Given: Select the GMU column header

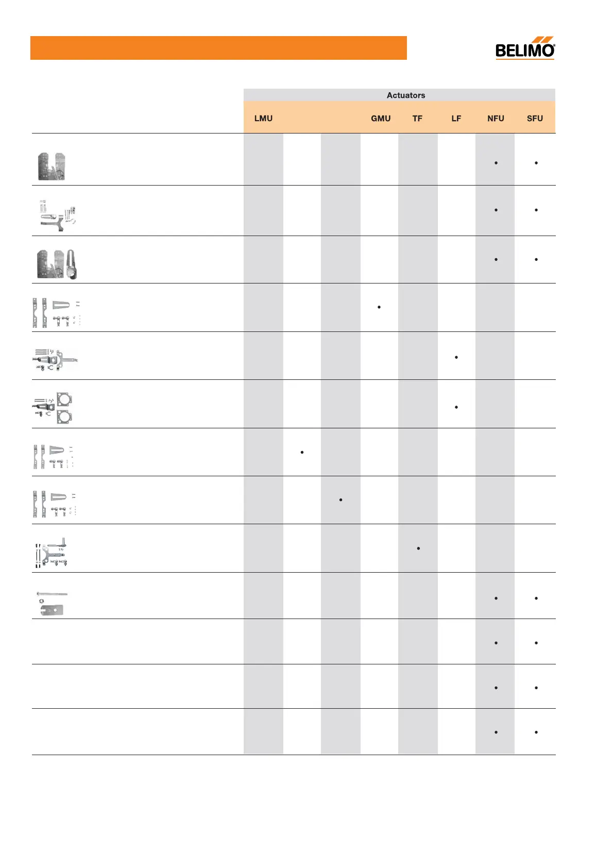Looking at the screenshot, I should pos(381,119).
